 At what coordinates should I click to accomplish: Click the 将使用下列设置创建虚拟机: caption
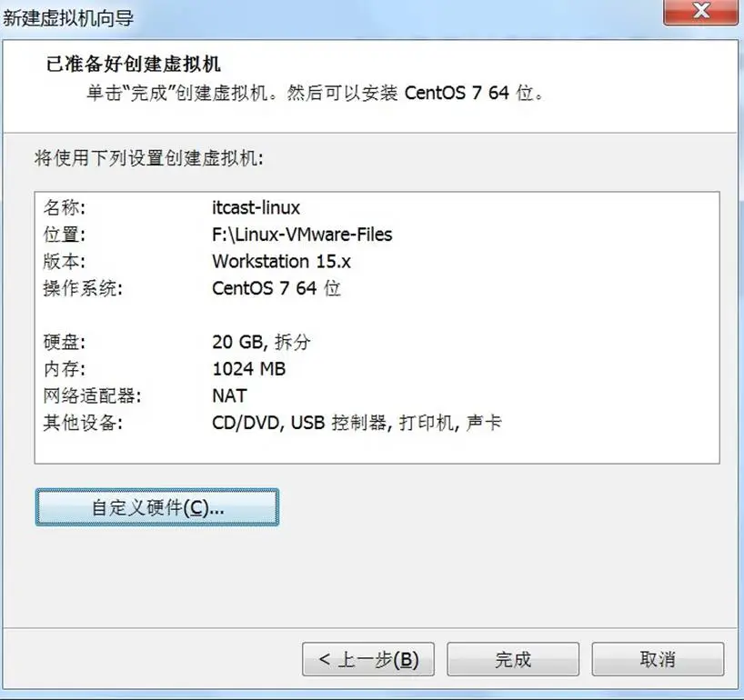pos(148,158)
